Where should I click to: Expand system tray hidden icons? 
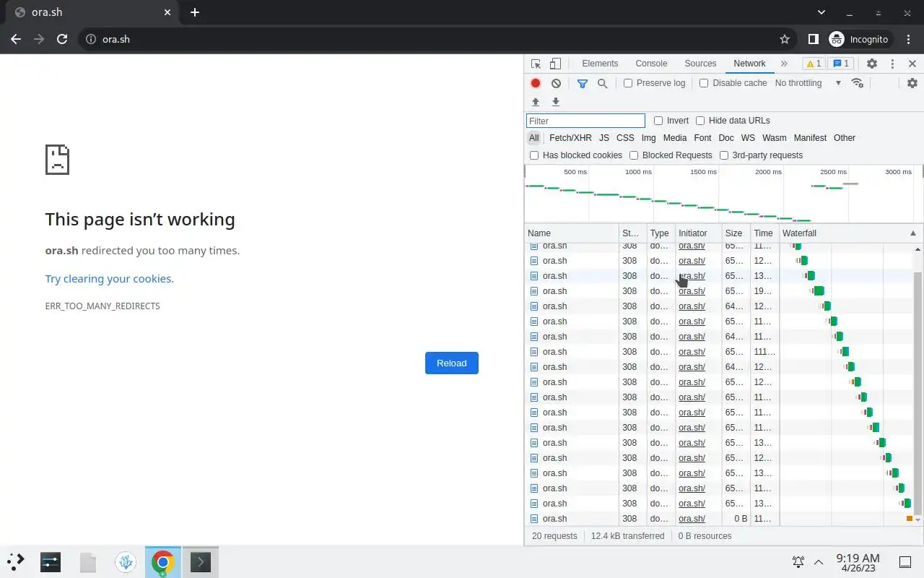[x=819, y=562]
